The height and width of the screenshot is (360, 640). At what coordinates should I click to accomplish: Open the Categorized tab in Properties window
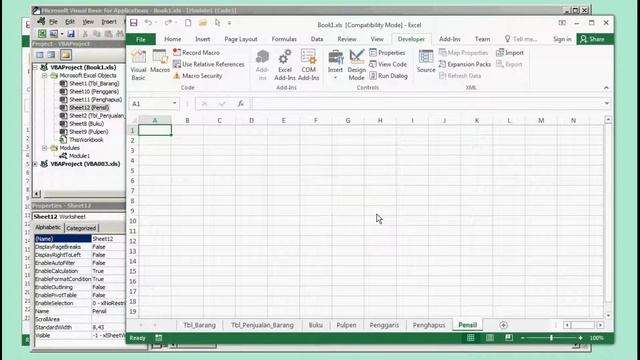81,228
